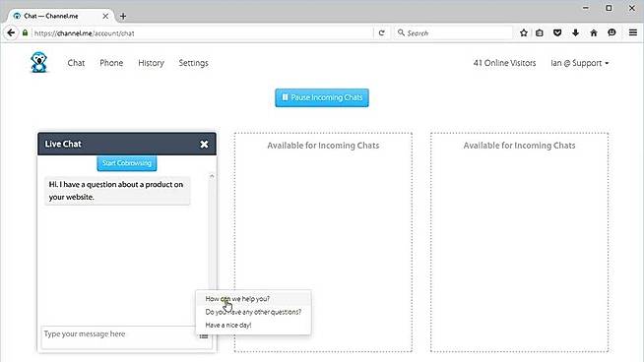Viewport: 644px width, 362px height.
Task: Insert "Do you have any other questions?" reply
Action: pos(253,312)
